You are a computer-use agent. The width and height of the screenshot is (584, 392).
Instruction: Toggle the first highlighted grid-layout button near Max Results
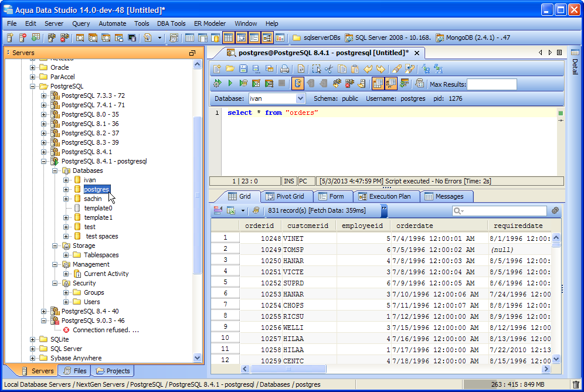pos(378,83)
